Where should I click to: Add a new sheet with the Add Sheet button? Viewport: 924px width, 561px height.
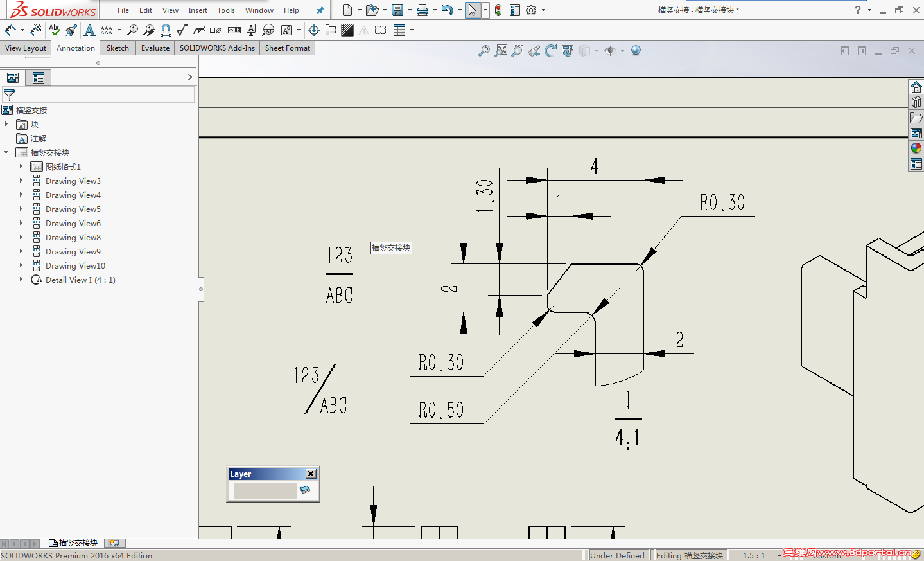point(114,543)
